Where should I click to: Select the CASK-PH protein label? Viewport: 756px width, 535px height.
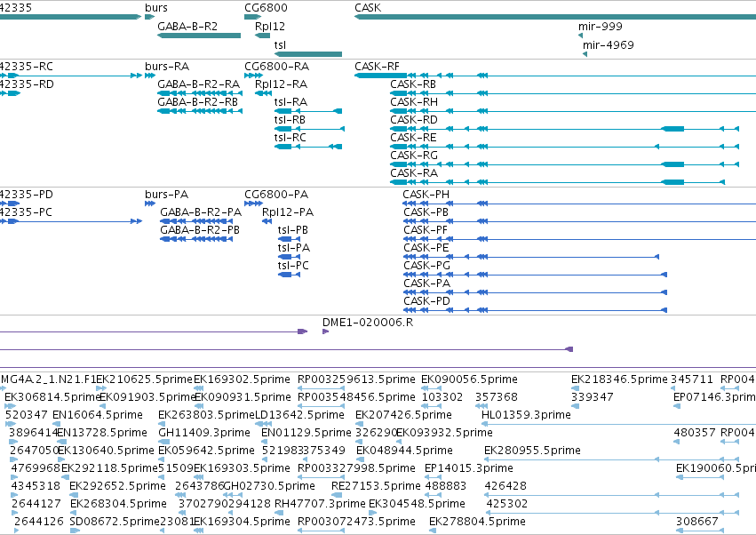(426, 195)
